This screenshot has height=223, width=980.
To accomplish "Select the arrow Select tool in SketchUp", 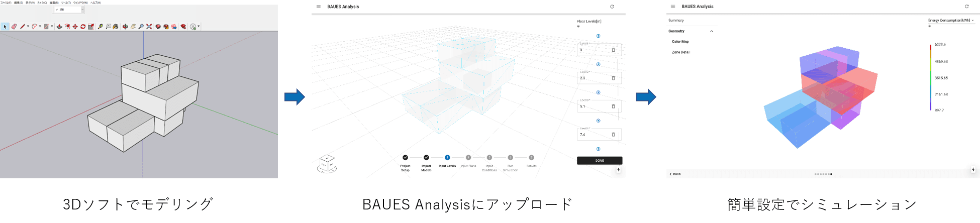I will coord(5,27).
